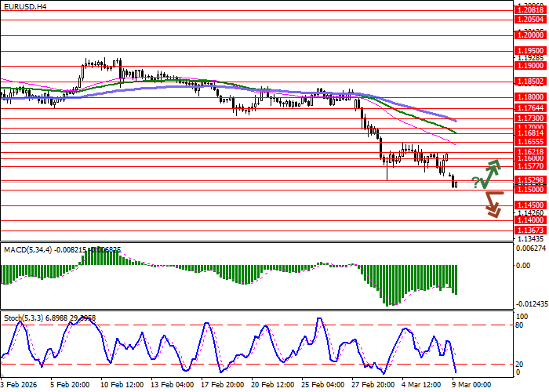This screenshot has height=392, width=549.
Task: Select the 1.20000 price level label
Action: pyautogui.click(x=530, y=35)
